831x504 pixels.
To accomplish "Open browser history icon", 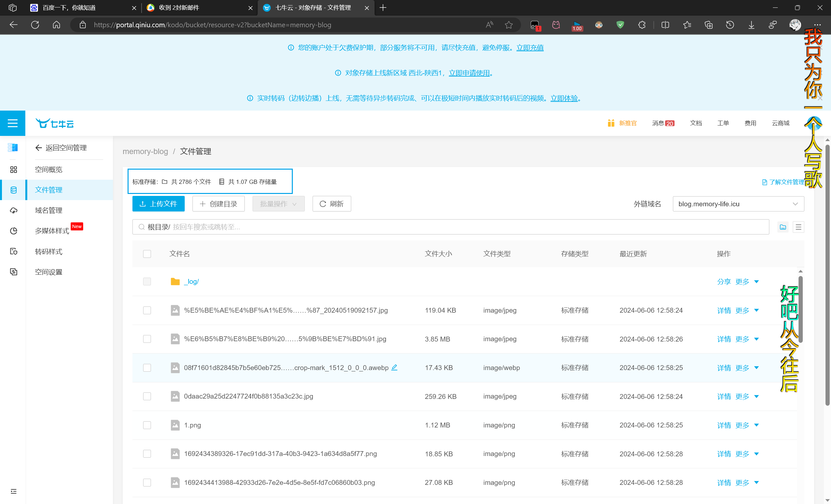I will coord(730,25).
